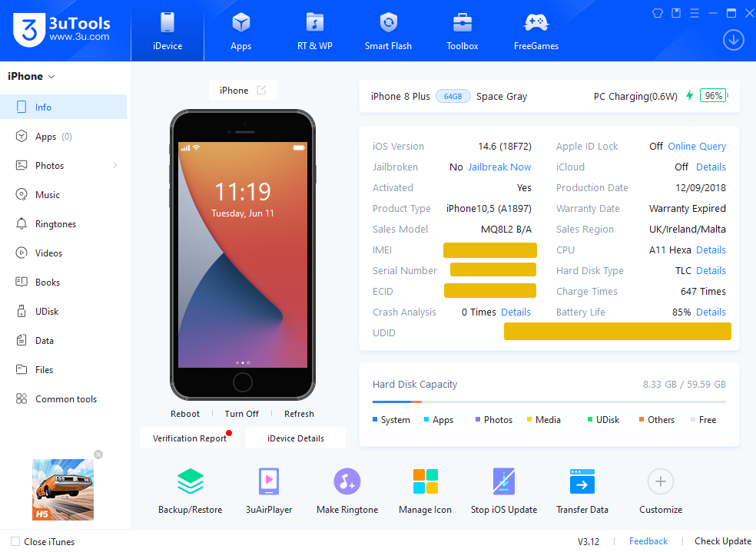Open iDevice Details
This screenshot has height=552, width=756.
(296, 438)
